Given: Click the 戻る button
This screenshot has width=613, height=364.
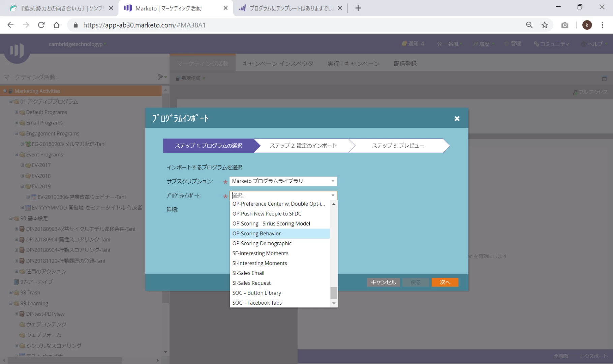Looking at the screenshot, I should [416, 282].
